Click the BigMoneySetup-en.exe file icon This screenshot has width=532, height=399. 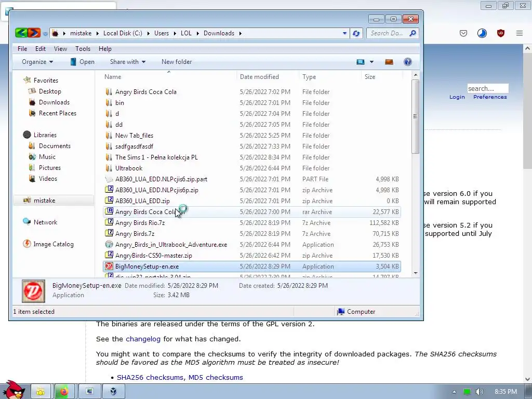pyautogui.click(x=109, y=267)
